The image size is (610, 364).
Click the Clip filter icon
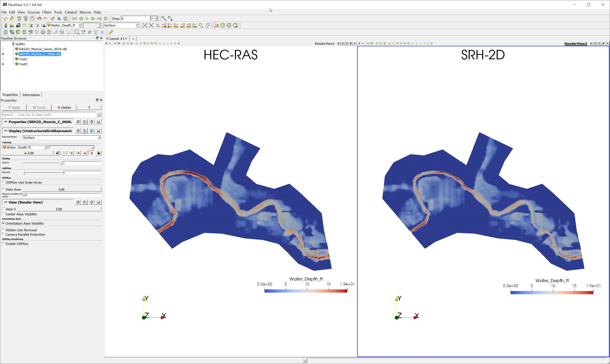pos(18,32)
